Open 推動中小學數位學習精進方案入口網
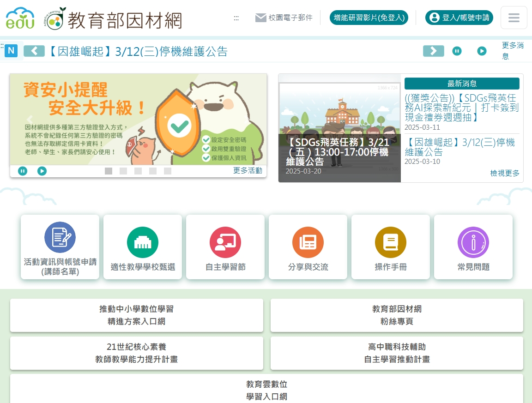The width and height of the screenshot is (532, 403). [x=136, y=315]
